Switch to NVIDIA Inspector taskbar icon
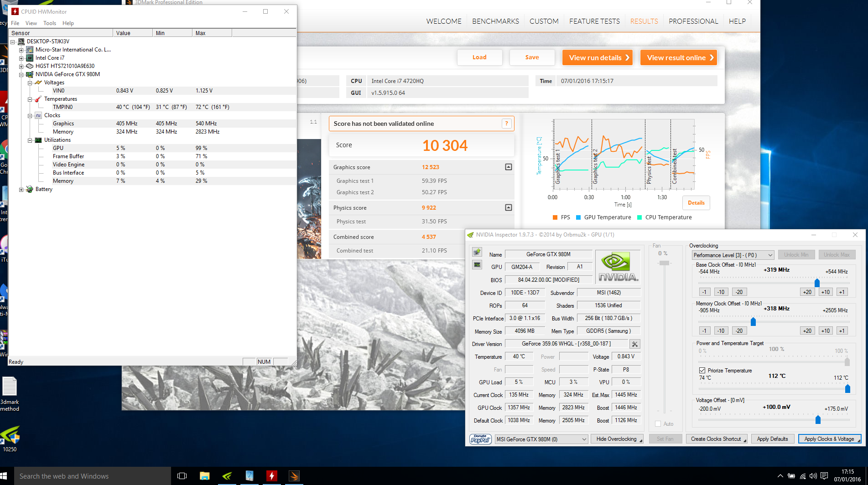The image size is (868, 485). (x=227, y=476)
